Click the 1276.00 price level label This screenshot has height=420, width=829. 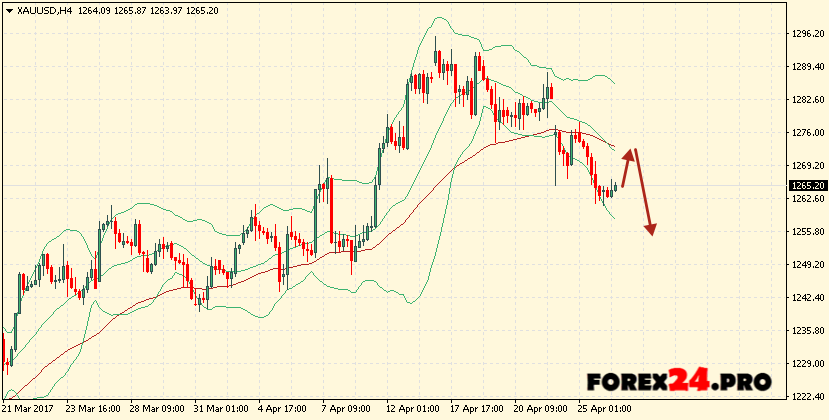coord(805,133)
